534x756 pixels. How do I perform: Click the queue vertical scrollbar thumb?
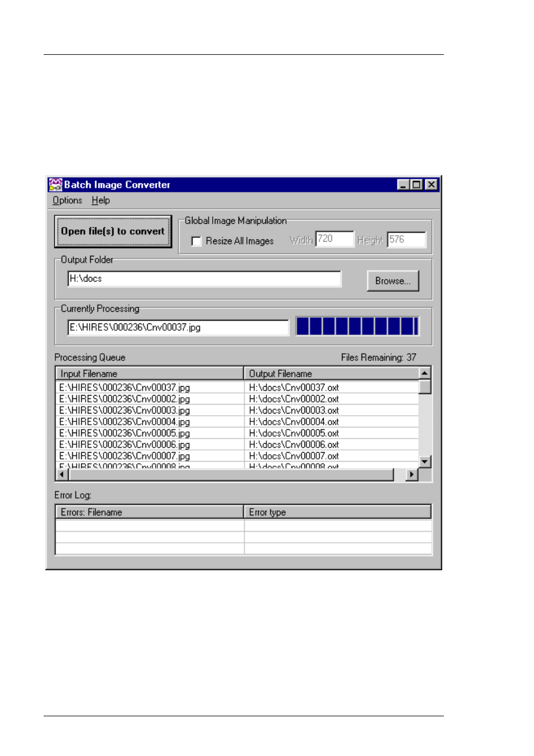425,387
